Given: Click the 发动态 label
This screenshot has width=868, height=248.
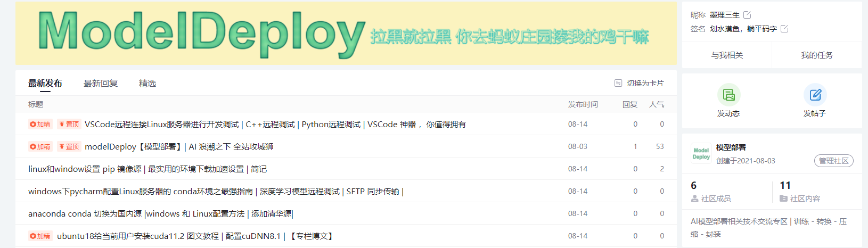Looking at the screenshot, I should click(728, 113).
